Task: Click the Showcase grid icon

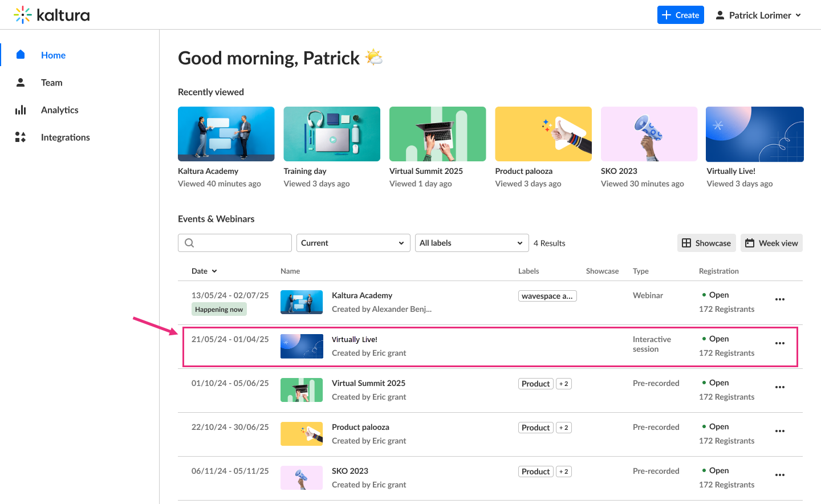Action: coord(686,243)
